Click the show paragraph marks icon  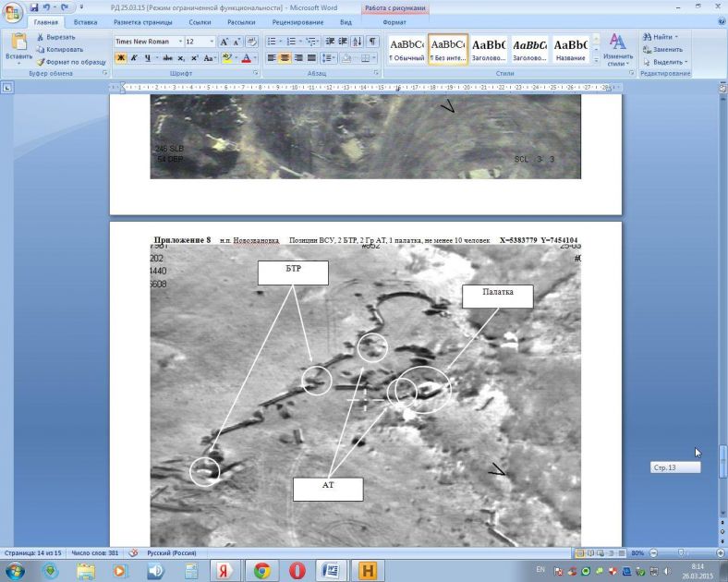coord(372,42)
